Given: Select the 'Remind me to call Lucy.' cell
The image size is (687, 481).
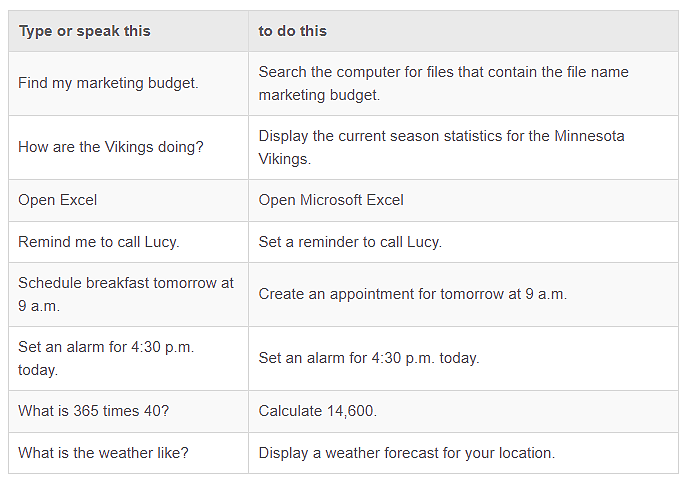Looking at the screenshot, I should click(128, 242).
